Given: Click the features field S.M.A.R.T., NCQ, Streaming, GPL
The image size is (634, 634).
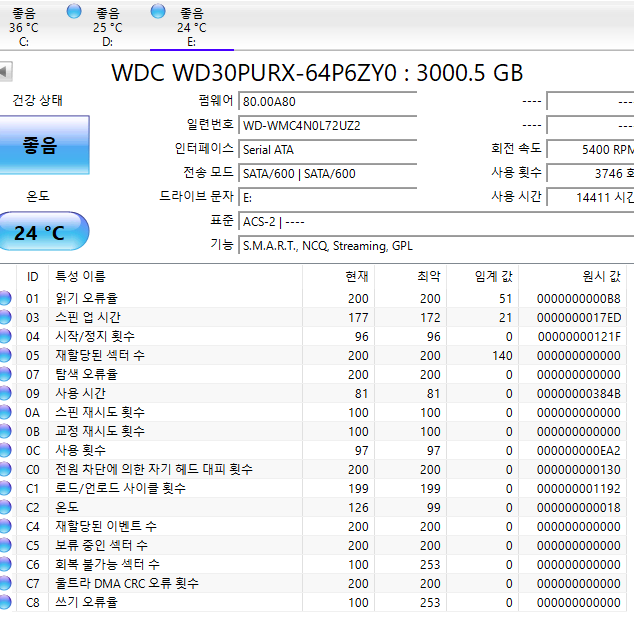Looking at the screenshot, I should pyautogui.click(x=436, y=245).
